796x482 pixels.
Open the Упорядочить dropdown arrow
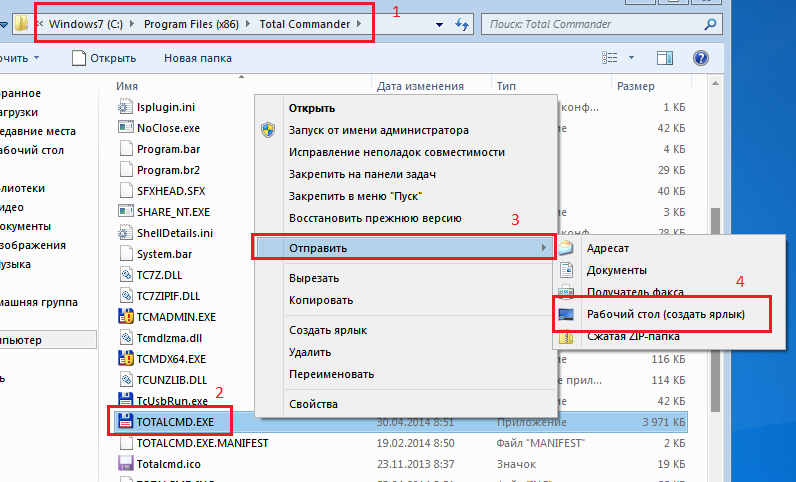tap(36, 58)
